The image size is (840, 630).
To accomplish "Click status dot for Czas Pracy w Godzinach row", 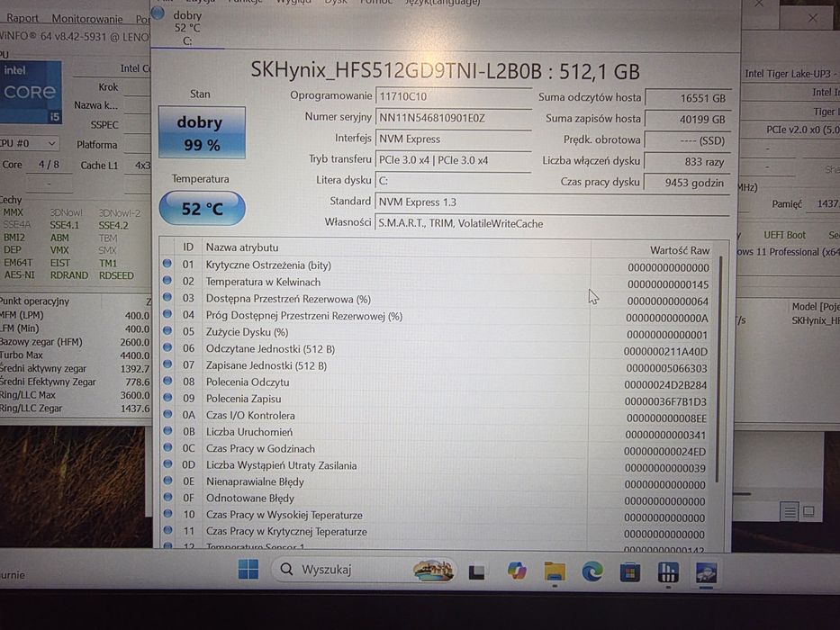I will tap(167, 446).
